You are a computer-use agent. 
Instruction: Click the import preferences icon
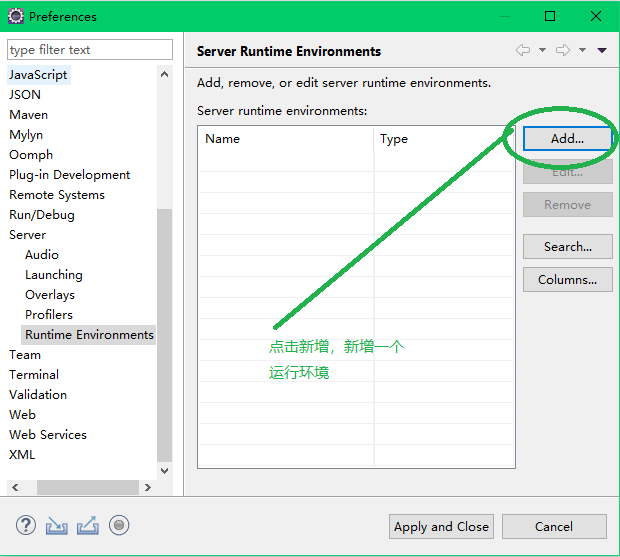tap(57, 526)
